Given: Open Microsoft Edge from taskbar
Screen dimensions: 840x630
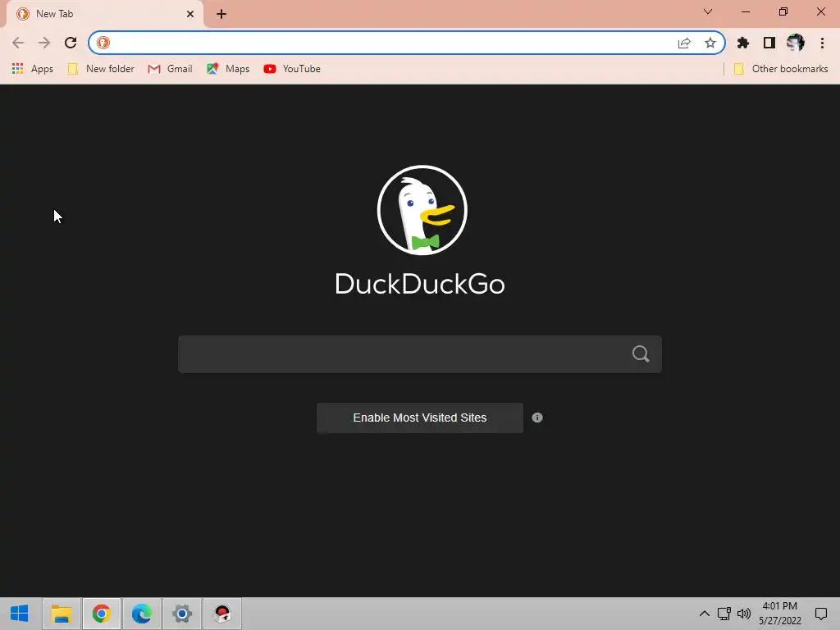Looking at the screenshot, I should tap(141, 614).
